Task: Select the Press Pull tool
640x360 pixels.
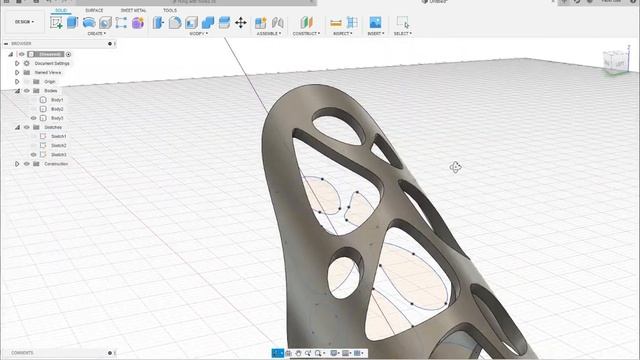Action: [x=158, y=22]
